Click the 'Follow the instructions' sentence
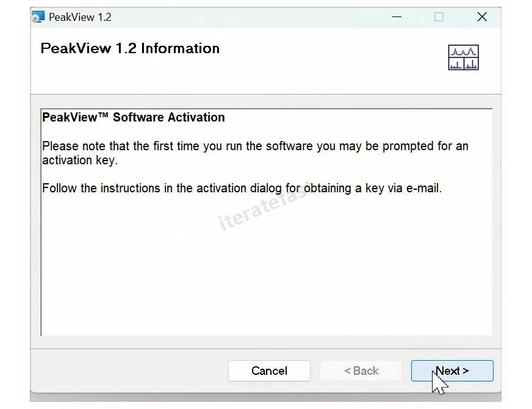 [242, 188]
